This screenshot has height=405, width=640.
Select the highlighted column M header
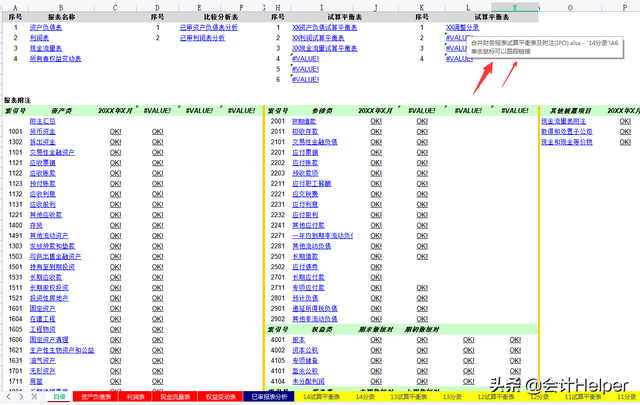[515, 7]
